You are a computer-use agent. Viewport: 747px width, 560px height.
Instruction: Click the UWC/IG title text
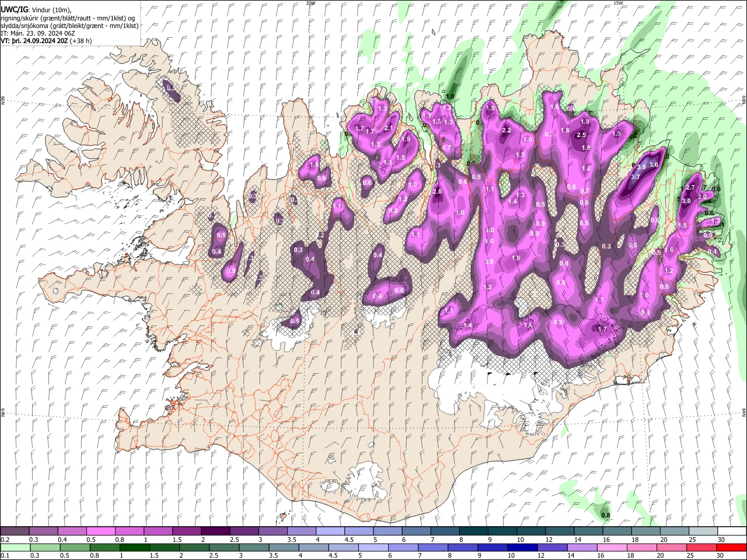click(x=14, y=10)
